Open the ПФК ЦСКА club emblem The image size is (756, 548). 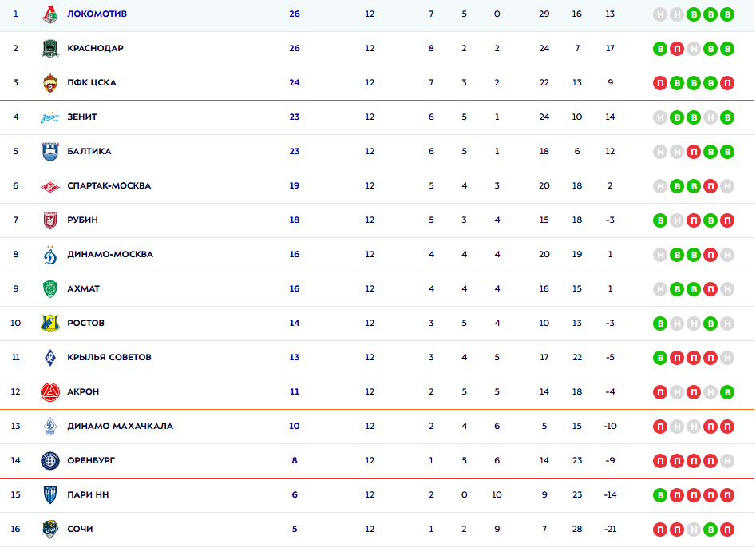click(x=50, y=82)
